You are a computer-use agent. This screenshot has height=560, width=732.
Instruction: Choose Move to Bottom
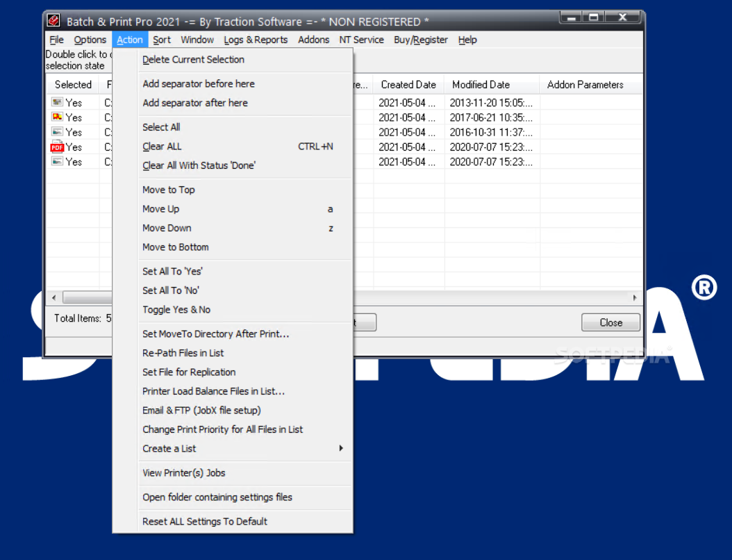click(233, 247)
